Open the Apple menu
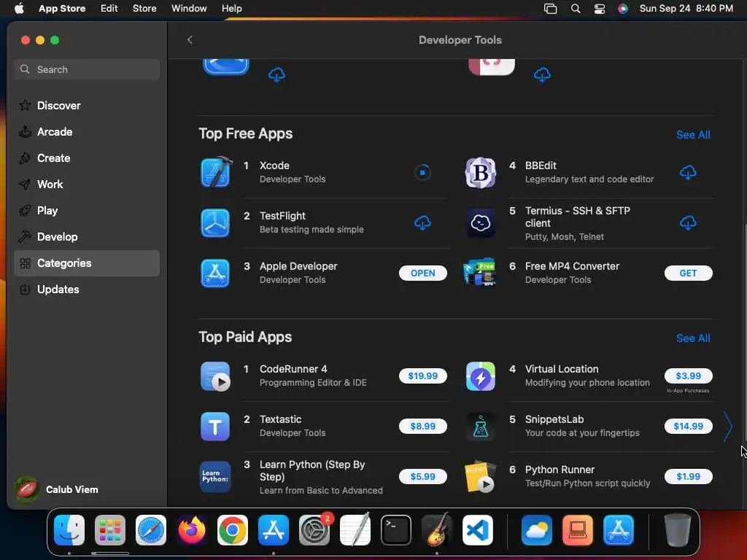Image resolution: width=747 pixels, height=560 pixels. point(19,9)
